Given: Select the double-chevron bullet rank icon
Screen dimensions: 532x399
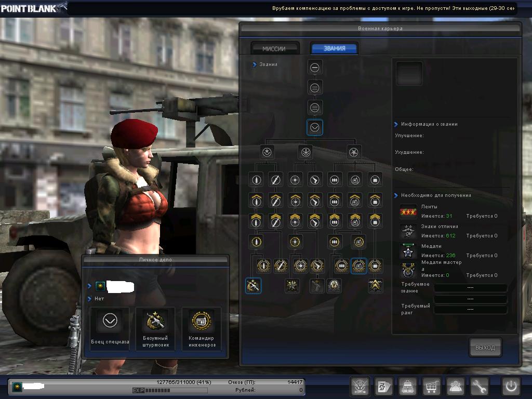Looking at the screenshot, I should (x=256, y=221).
